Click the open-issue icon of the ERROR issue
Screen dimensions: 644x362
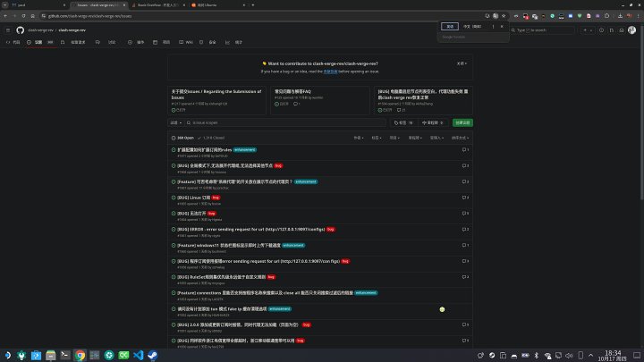click(x=174, y=230)
